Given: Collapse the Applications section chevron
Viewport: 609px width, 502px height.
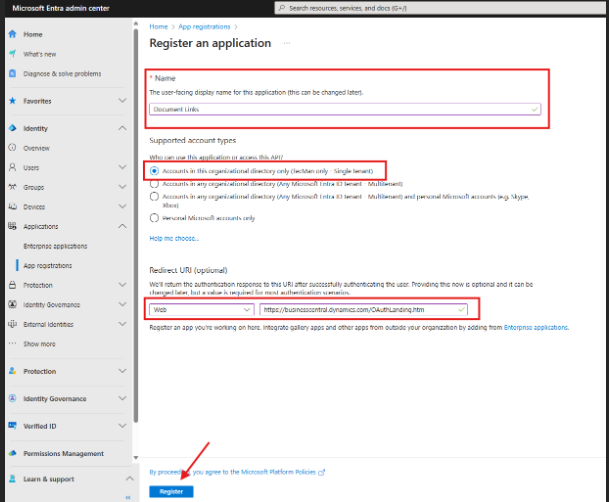Looking at the screenshot, I should tap(122, 226).
